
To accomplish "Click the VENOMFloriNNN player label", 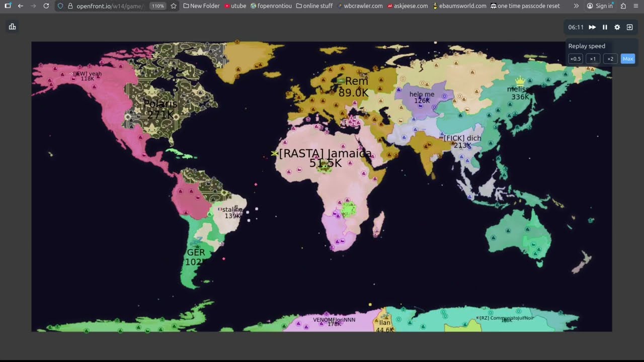I will 334,320.
